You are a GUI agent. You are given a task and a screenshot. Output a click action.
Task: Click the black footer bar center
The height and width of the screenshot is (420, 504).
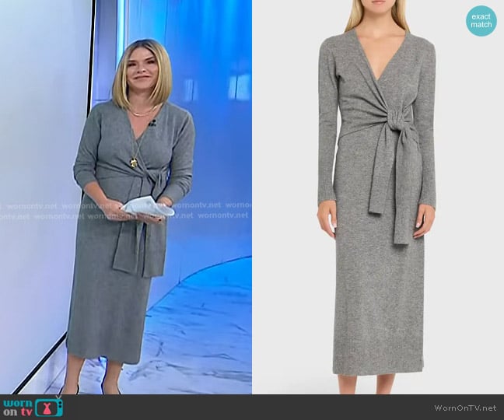252,407
